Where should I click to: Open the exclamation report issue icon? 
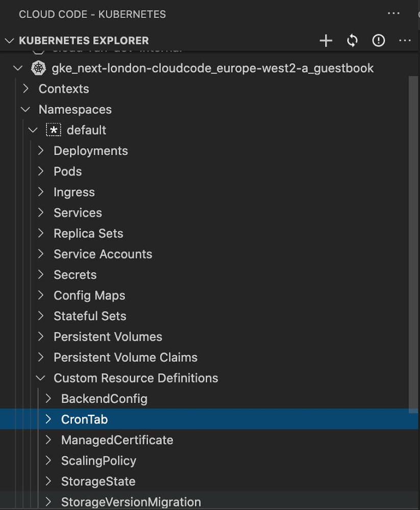coord(378,41)
